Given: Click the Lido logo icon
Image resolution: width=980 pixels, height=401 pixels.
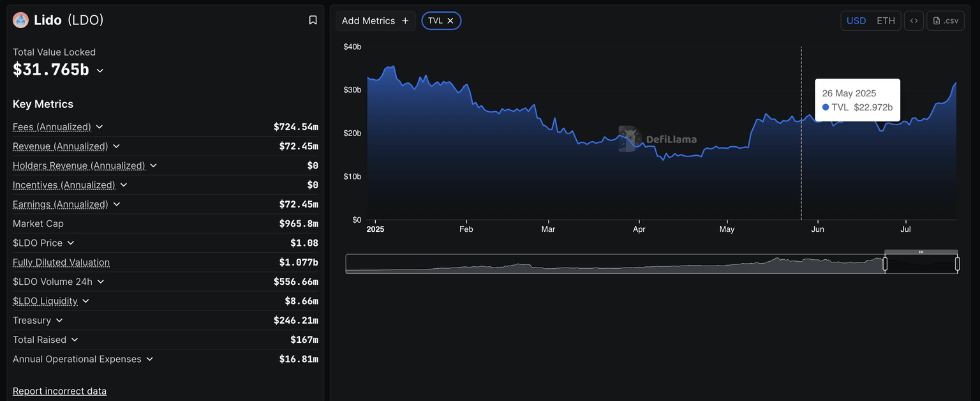Looking at the screenshot, I should pyautogui.click(x=21, y=20).
